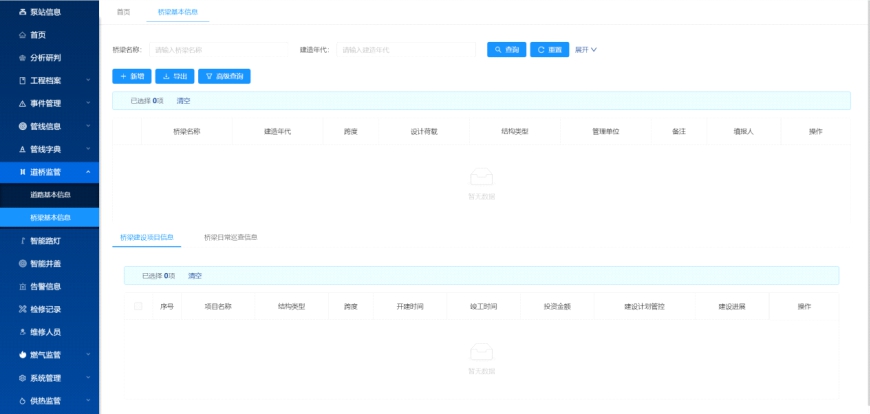The height and width of the screenshot is (414, 870).
Task: Click the 新增 add button
Action: click(132, 76)
